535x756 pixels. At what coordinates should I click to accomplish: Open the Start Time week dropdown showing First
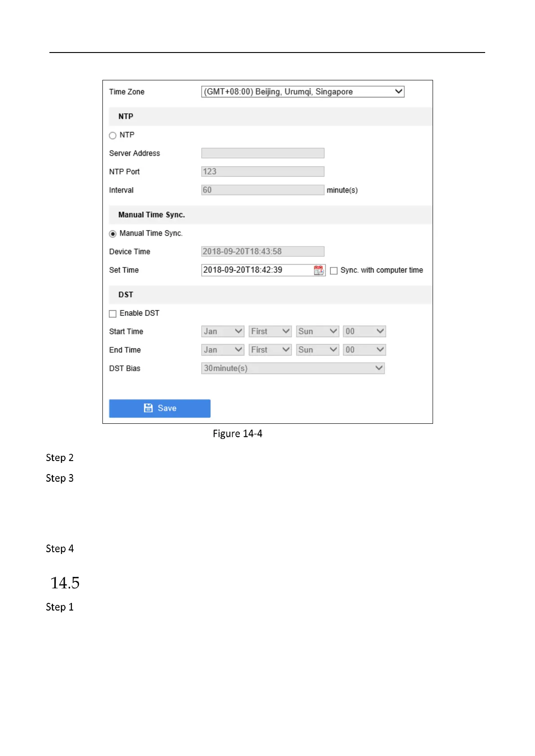click(x=270, y=331)
